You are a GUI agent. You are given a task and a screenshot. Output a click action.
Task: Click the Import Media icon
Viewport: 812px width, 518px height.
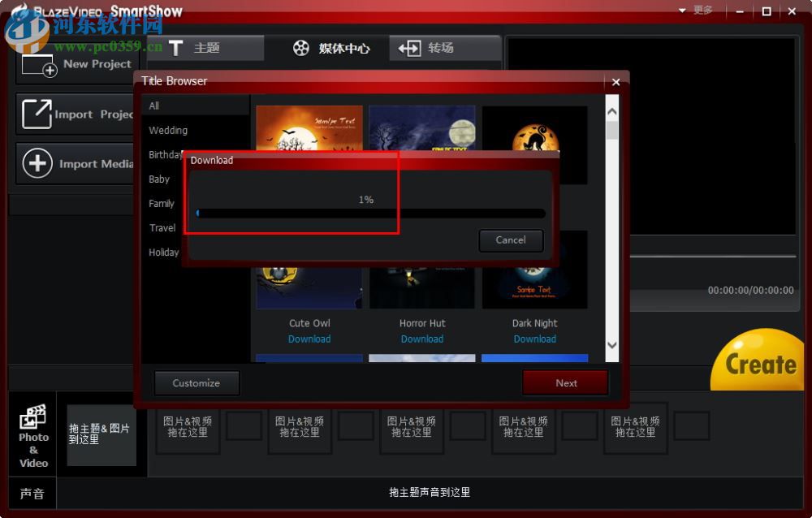tap(37, 163)
